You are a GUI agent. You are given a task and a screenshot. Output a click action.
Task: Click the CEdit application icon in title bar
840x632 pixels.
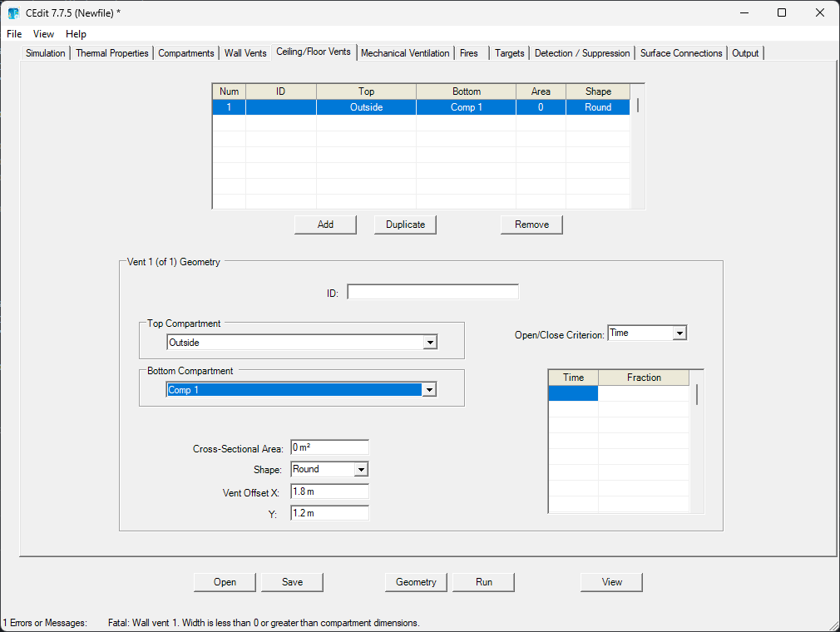[x=13, y=12]
